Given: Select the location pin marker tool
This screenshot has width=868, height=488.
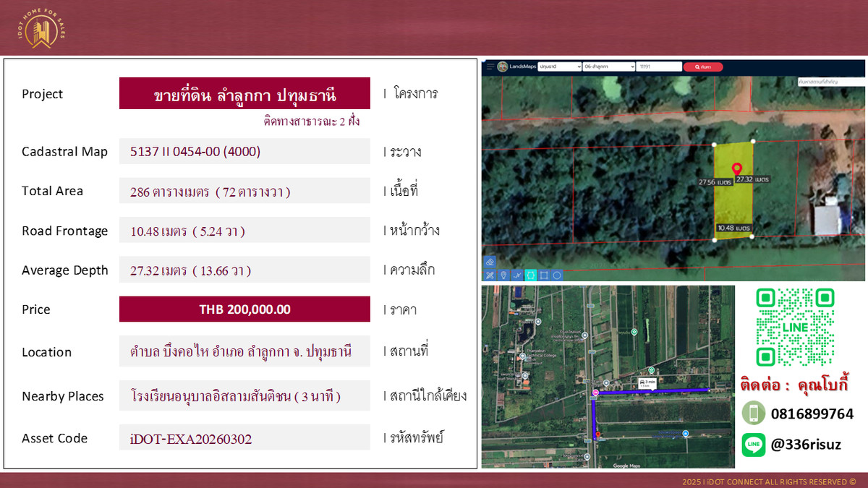Looking at the screenshot, I should coord(503,275).
